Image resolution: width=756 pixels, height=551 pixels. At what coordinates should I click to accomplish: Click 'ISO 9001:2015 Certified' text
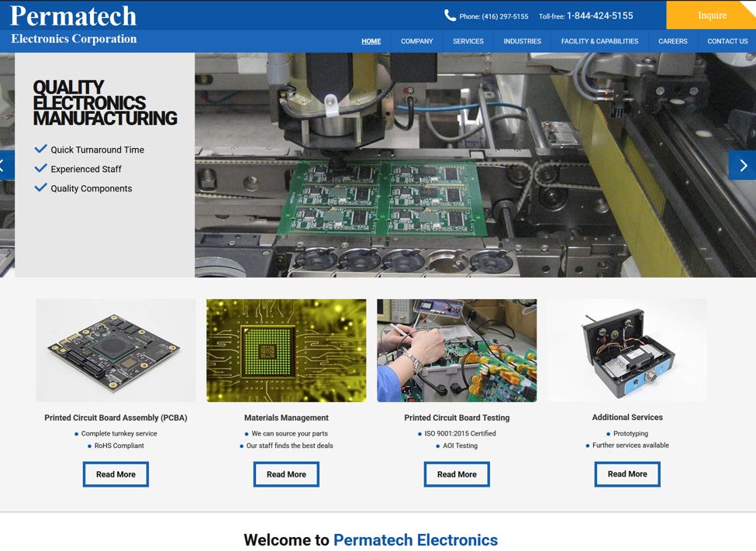[461, 433]
